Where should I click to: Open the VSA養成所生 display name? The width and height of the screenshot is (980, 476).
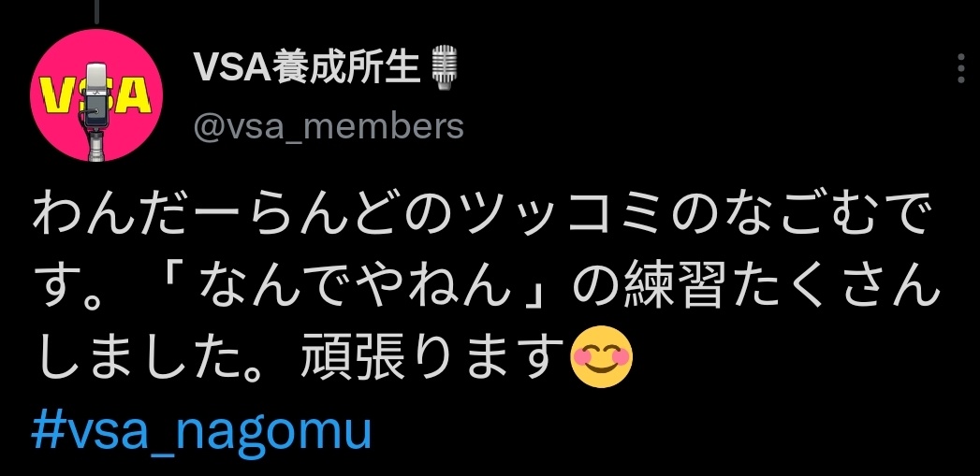[x=307, y=66]
